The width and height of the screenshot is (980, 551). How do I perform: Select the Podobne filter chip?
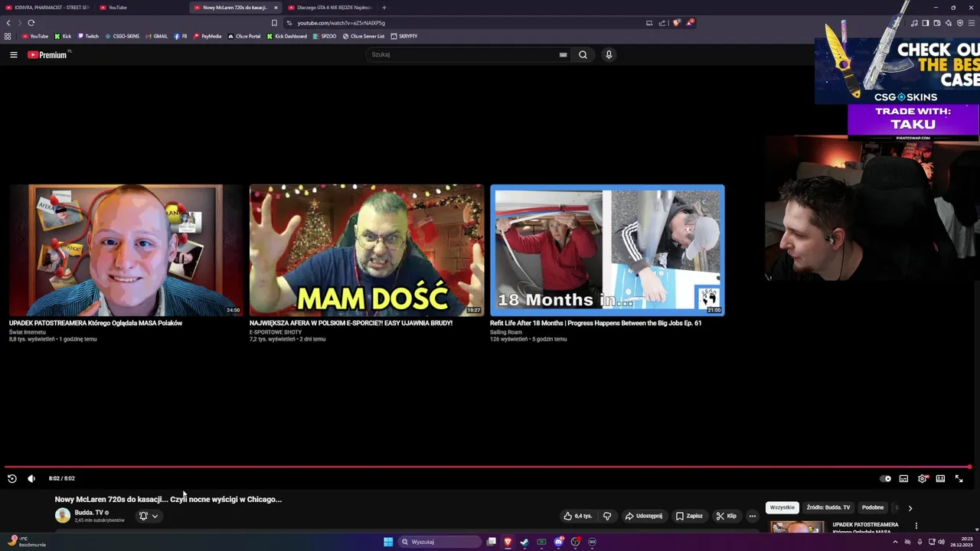pos(873,507)
